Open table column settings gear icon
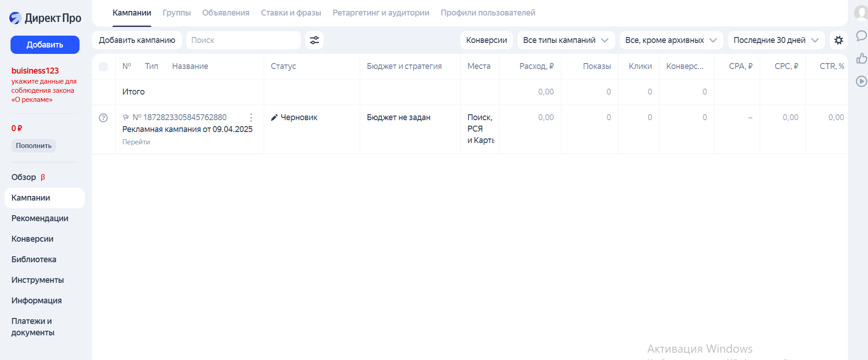 point(838,40)
